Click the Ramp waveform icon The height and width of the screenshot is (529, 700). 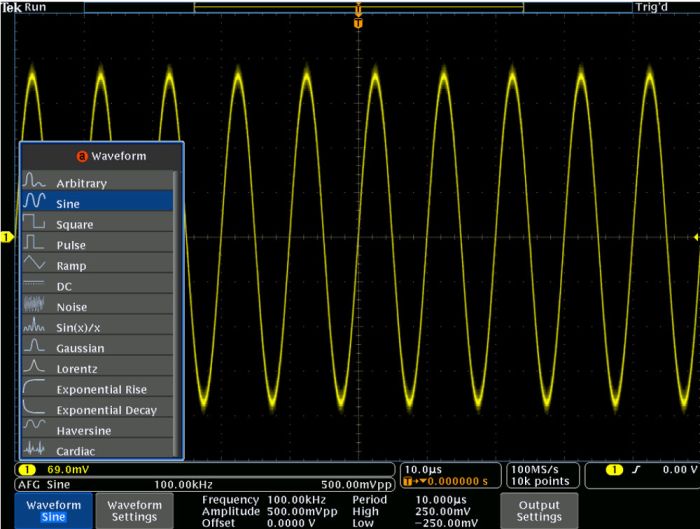click(x=34, y=262)
